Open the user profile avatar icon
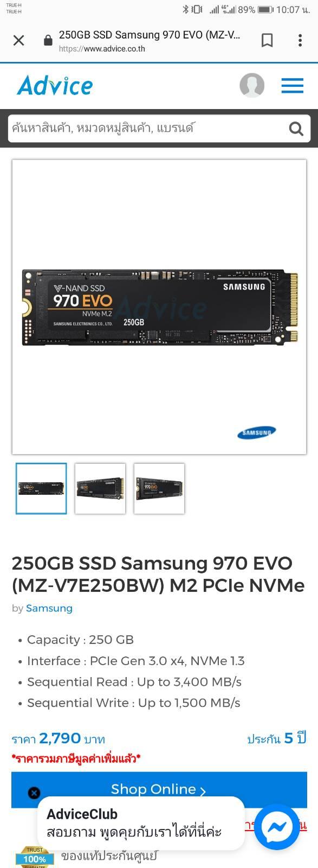This screenshot has width=318, height=868. coord(252,85)
